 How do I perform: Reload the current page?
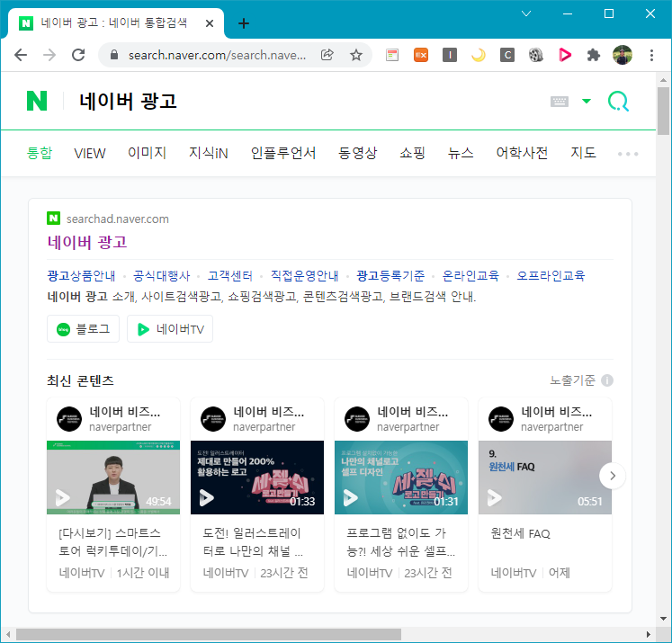78,55
